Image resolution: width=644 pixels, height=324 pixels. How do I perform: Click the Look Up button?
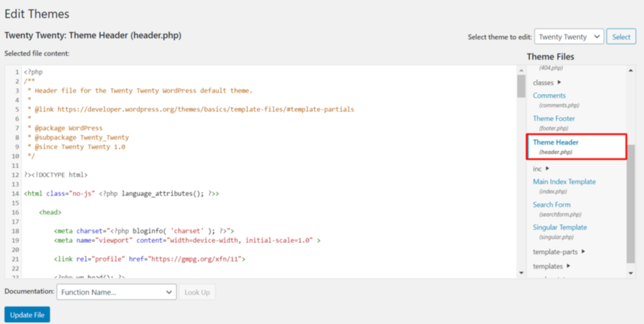point(197,292)
